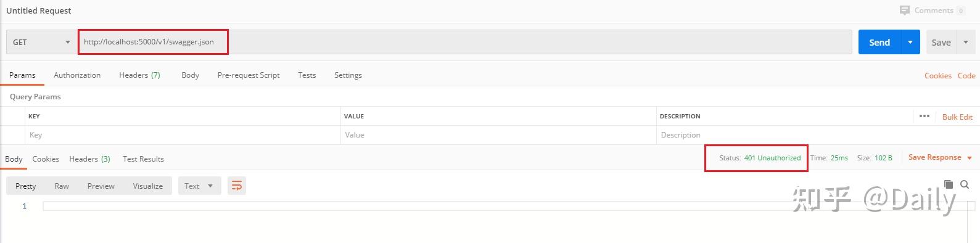Click the Bulk Edit link
The height and width of the screenshot is (243, 980).
957,117
